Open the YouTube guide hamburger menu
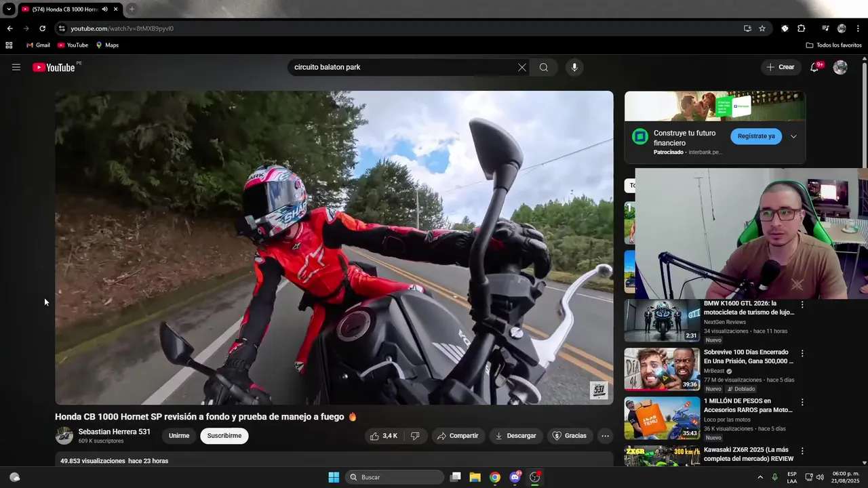The height and width of the screenshot is (488, 868). pyautogui.click(x=16, y=67)
